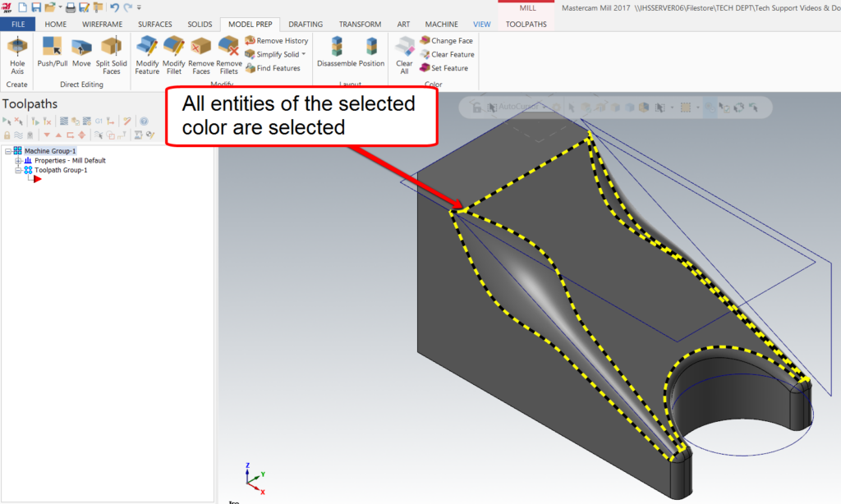841x504 pixels.
Task: Click Modify Feature
Action: (x=147, y=55)
